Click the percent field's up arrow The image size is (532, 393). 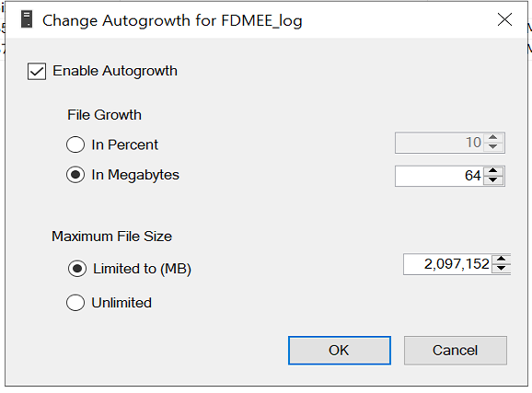coord(493,138)
